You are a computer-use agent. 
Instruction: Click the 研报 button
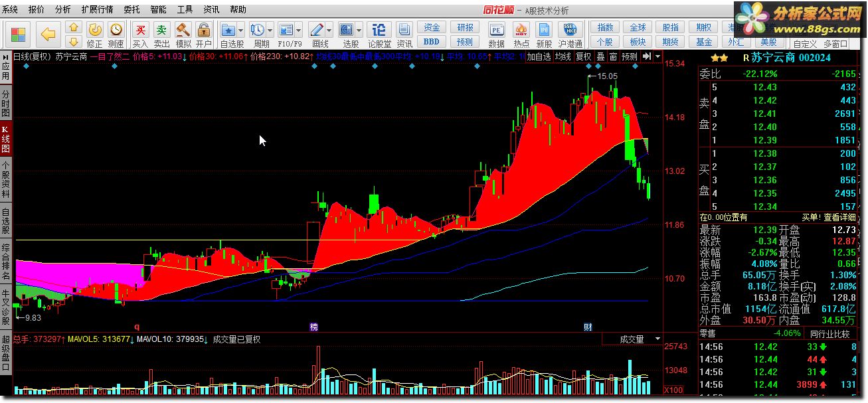pos(466,27)
